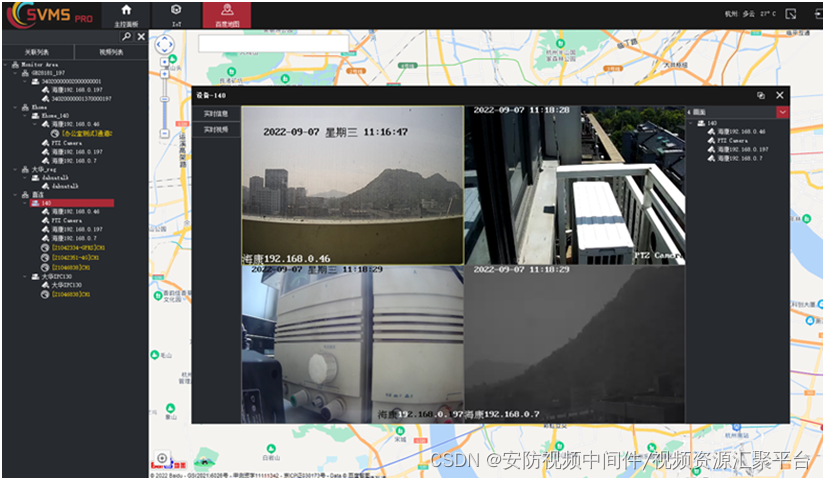Select the 百度地图 map tab

point(227,15)
